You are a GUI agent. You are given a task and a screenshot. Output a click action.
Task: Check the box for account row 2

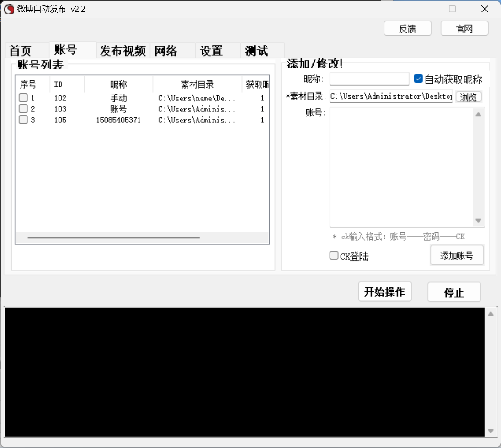tap(23, 109)
